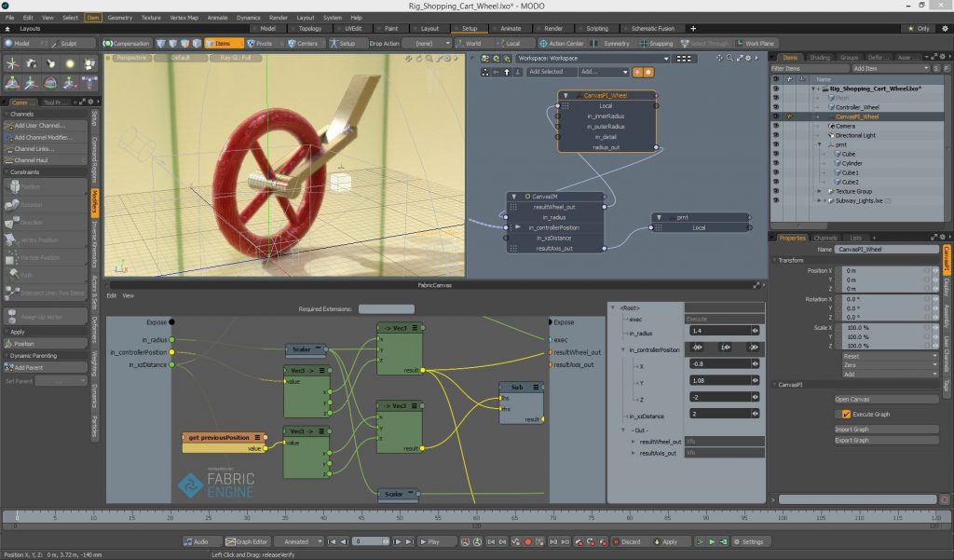The height and width of the screenshot is (560, 954).
Task: Click Channel Haul
Action: [x=46, y=160]
